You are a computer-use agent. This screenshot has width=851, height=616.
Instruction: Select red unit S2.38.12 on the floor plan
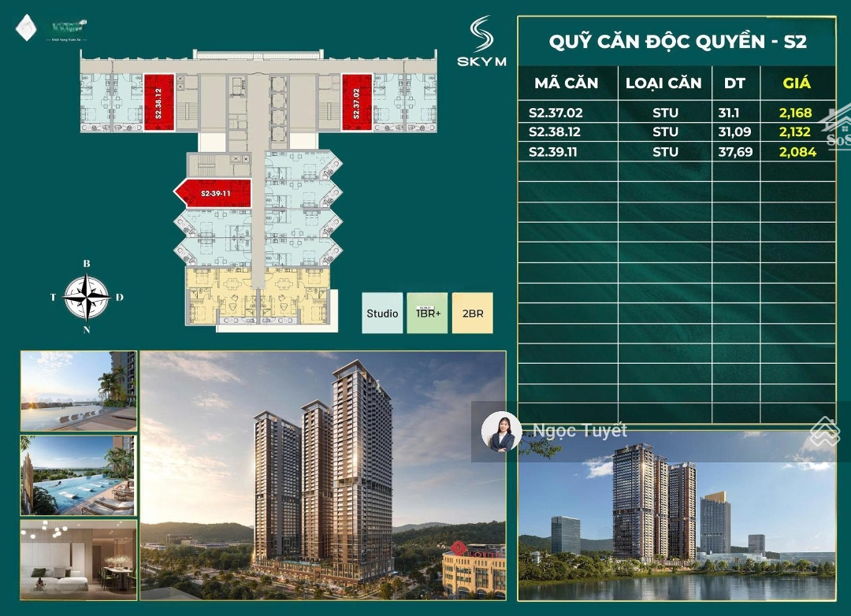(x=158, y=102)
